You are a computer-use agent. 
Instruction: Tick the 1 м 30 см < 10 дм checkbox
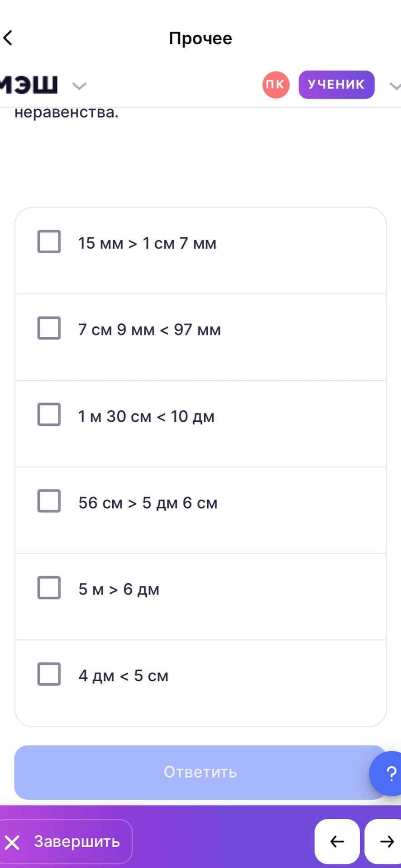pyautogui.click(x=49, y=414)
